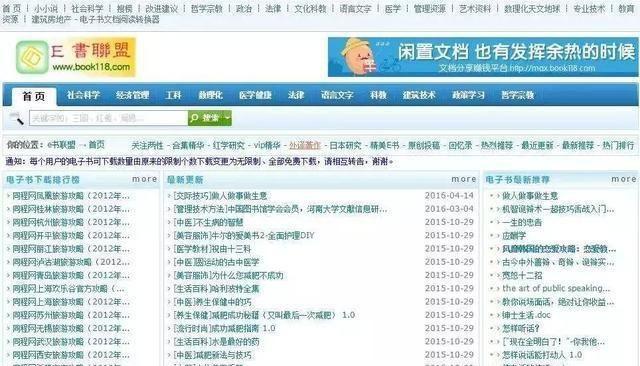Open the 日本研究 category link
Viewport: 640px width, 366px height.
(345, 145)
